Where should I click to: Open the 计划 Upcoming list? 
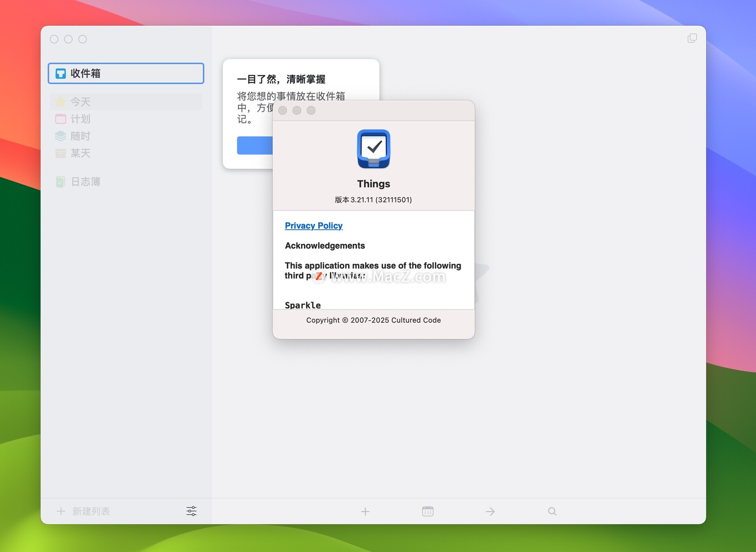[x=126, y=119]
